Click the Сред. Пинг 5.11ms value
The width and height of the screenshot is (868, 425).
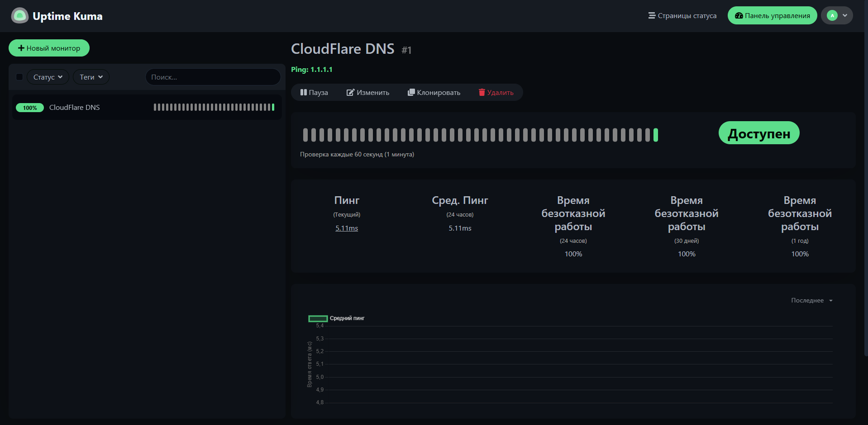click(460, 228)
